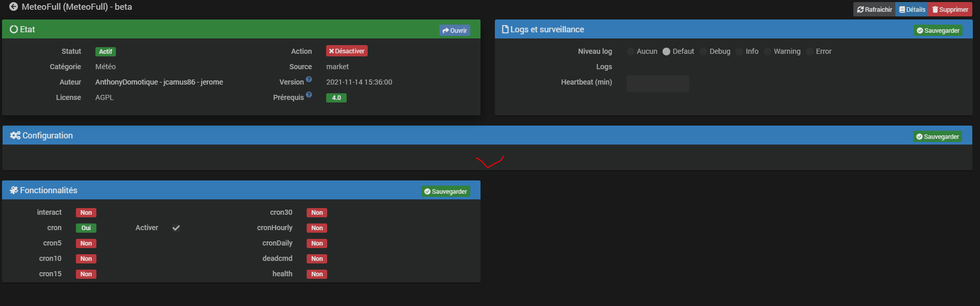Click the Non badge for cron5
Viewport: 980px width, 306px height.
[x=86, y=243]
